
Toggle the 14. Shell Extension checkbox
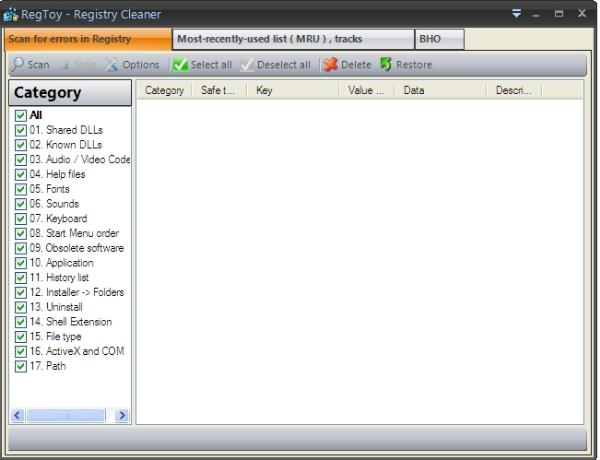(21, 322)
